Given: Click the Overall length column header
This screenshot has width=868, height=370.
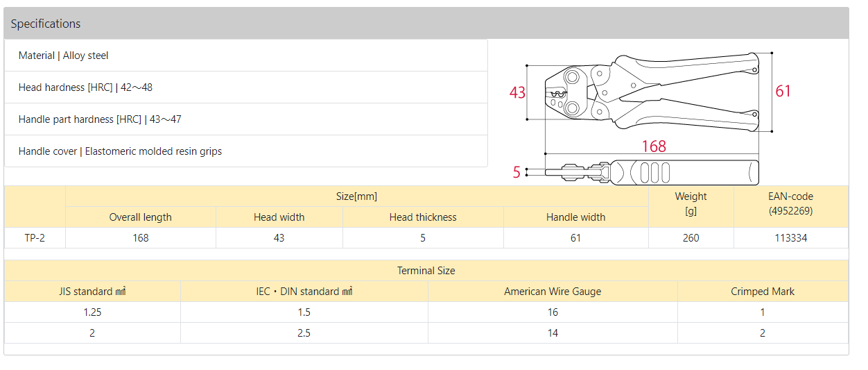Looking at the screenshot, I should coord(141,217).
